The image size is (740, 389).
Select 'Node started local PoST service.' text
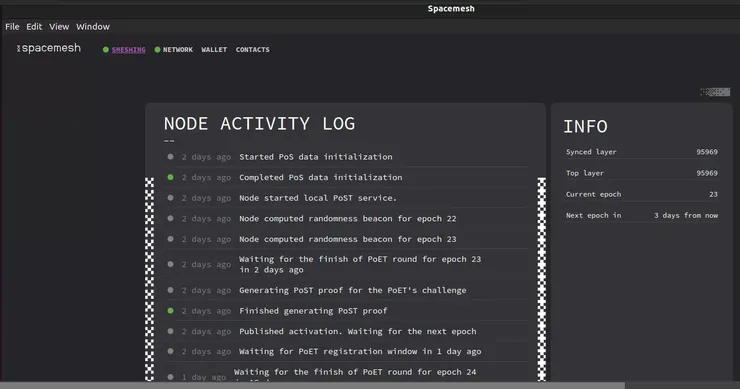(318, 198)
